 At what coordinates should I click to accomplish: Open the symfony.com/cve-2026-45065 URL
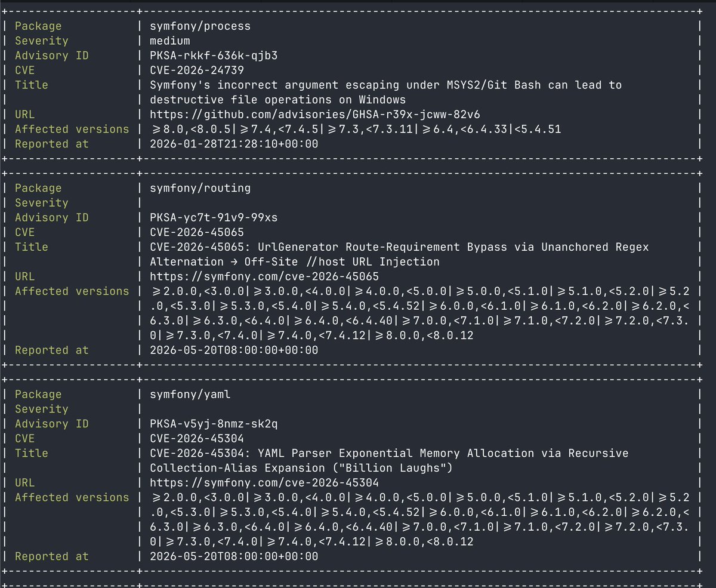click(264, 276)
